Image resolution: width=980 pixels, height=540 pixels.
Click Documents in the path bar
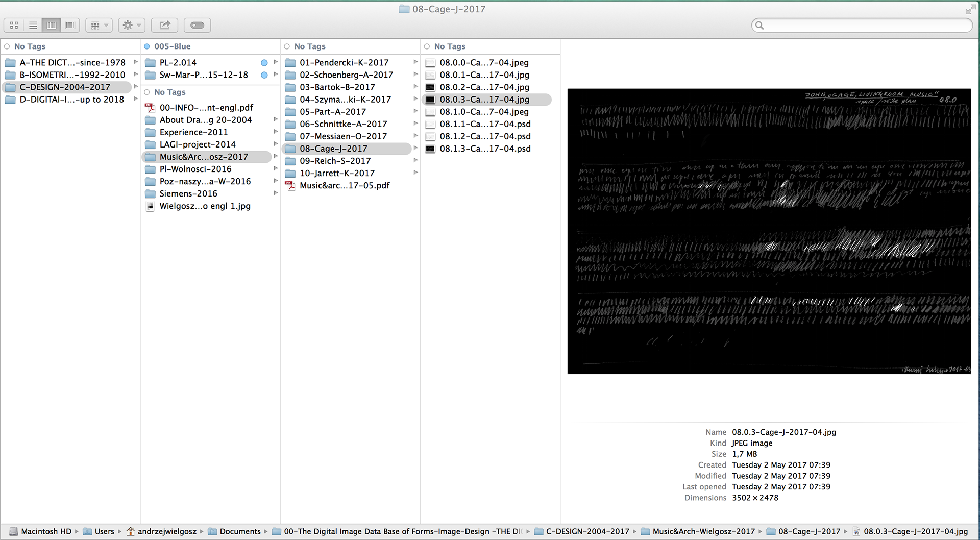[x=234, y=531]
